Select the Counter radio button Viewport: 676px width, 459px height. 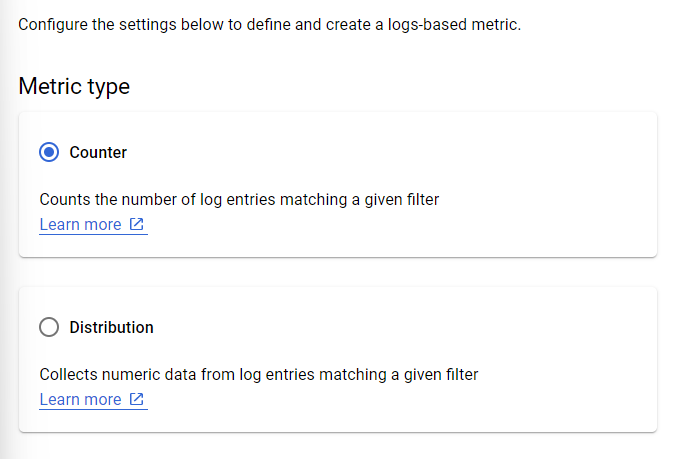(49, 153)
